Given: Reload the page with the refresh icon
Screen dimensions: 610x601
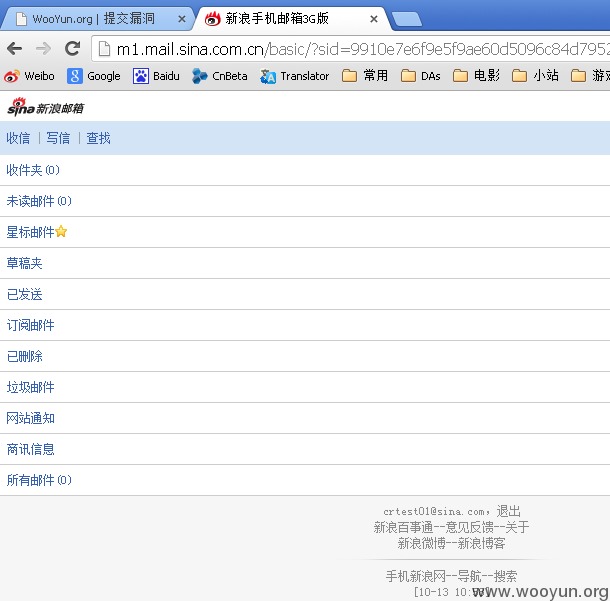Looking at the screenshot, I should click(x=72, y=49).
